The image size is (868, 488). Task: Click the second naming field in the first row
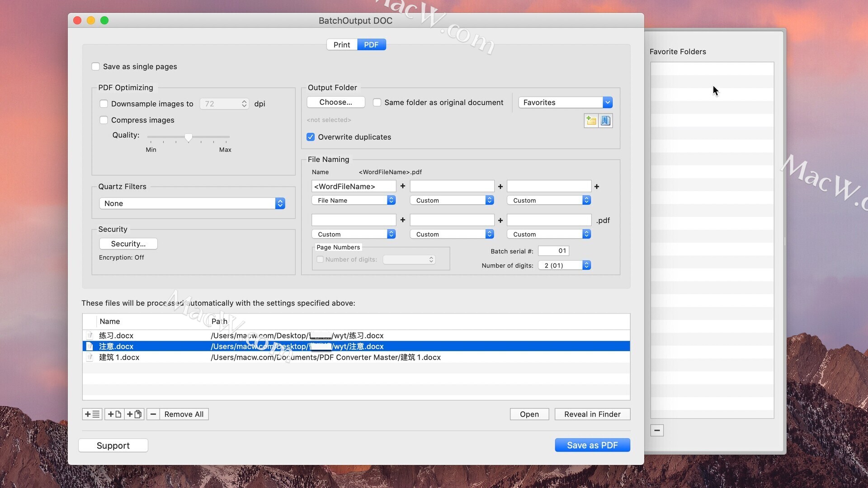coord(452,186)
